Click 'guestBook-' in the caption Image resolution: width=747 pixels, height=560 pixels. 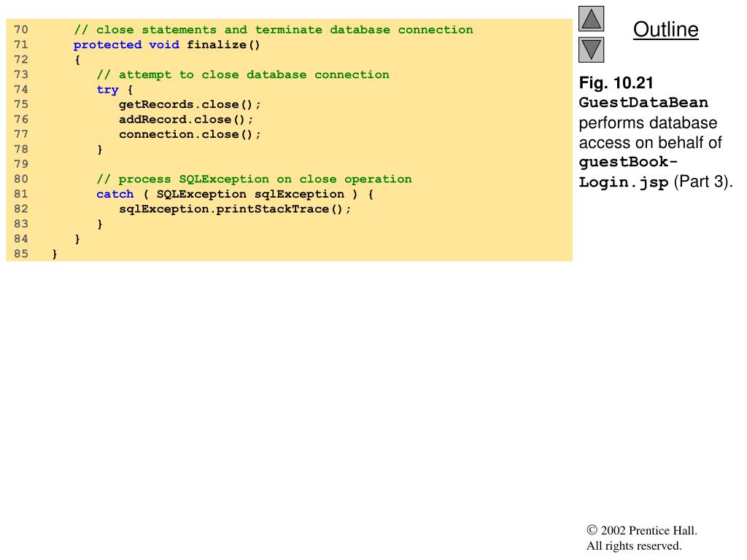tap(628, 163)
